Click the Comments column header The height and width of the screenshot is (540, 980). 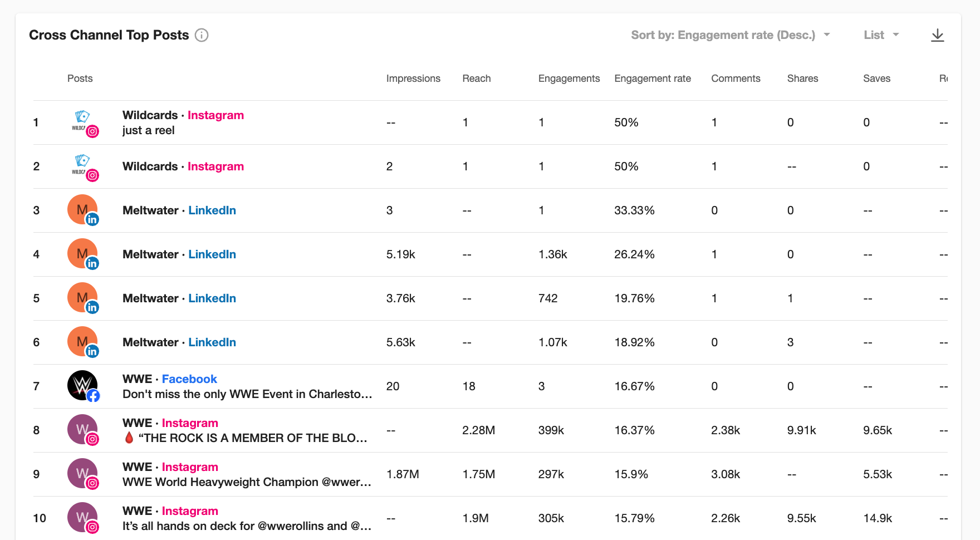click(736, 78)
